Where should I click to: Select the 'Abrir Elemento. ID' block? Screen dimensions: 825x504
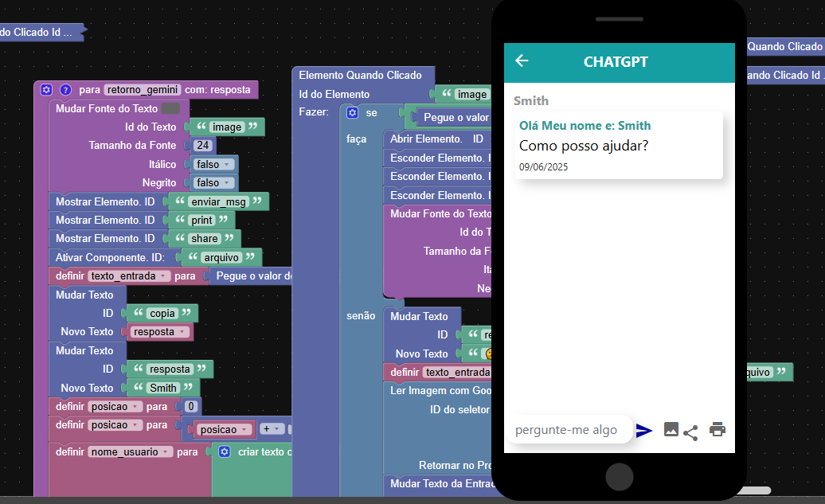click(x=436, y=139)
